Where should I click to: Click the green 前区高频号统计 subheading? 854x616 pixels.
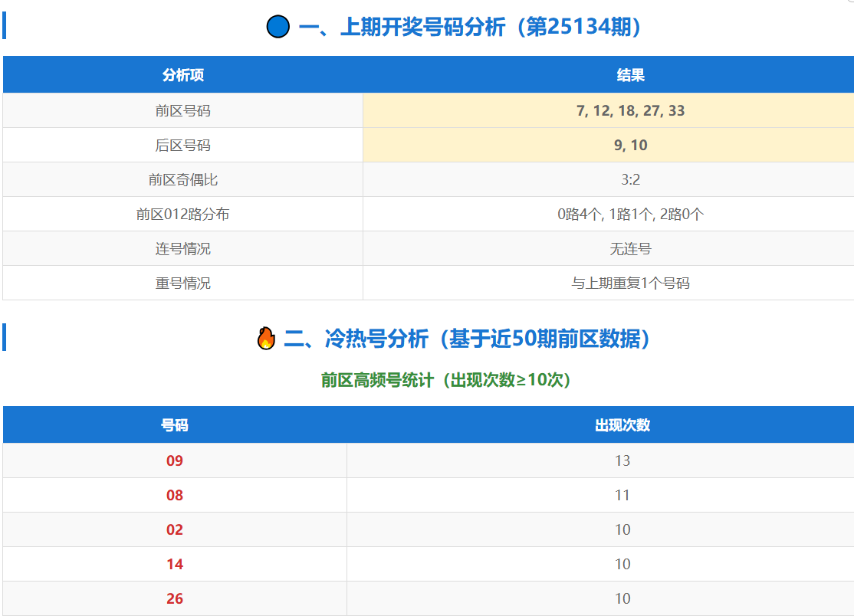(x=445, y=380)
